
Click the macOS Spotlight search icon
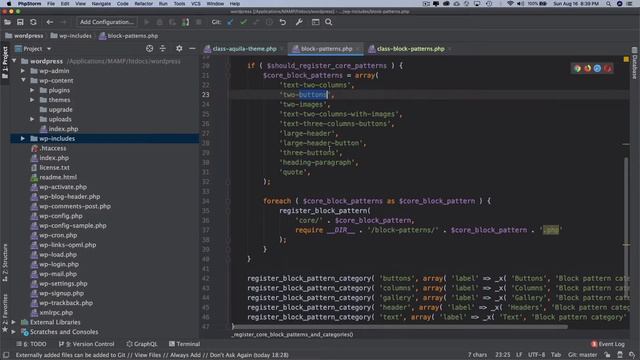tap(608, 4)
